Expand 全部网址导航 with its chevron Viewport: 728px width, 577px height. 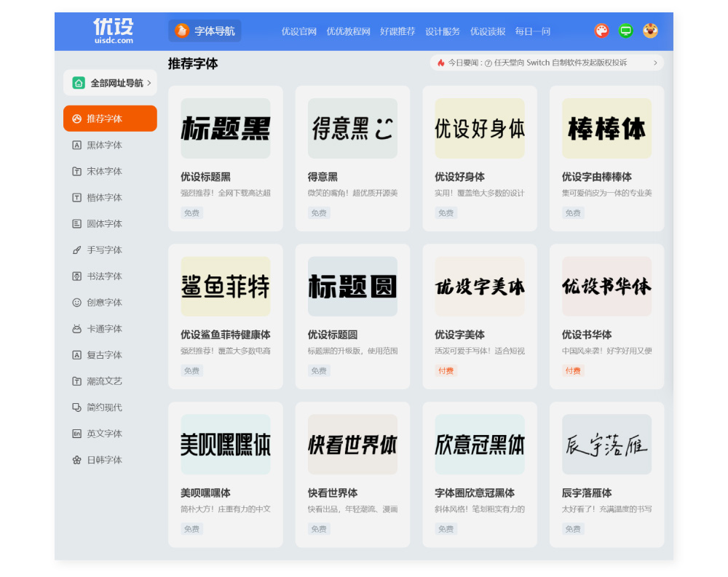point(149,83)
